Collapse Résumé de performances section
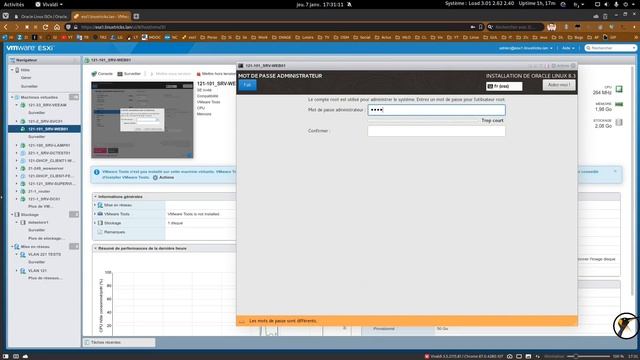This screenshot has width=640, height=360. click(x=96, y=248)
